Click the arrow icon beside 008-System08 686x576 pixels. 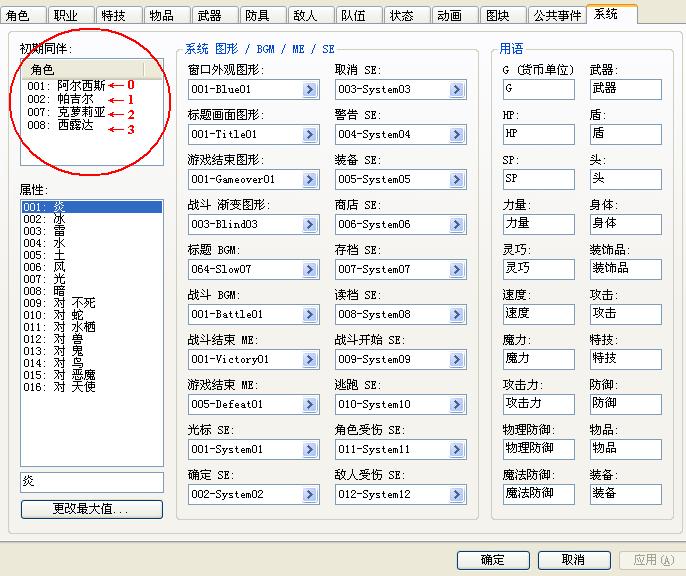[x=457, y=314]
